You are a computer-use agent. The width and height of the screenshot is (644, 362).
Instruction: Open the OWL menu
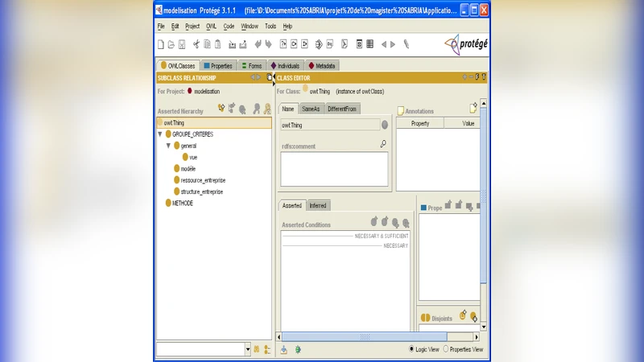211,27
